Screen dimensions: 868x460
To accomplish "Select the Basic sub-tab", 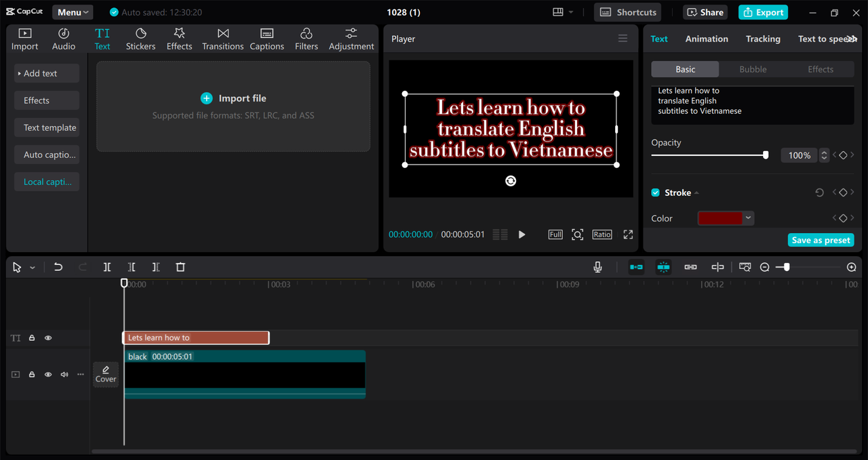I will 686,69.
